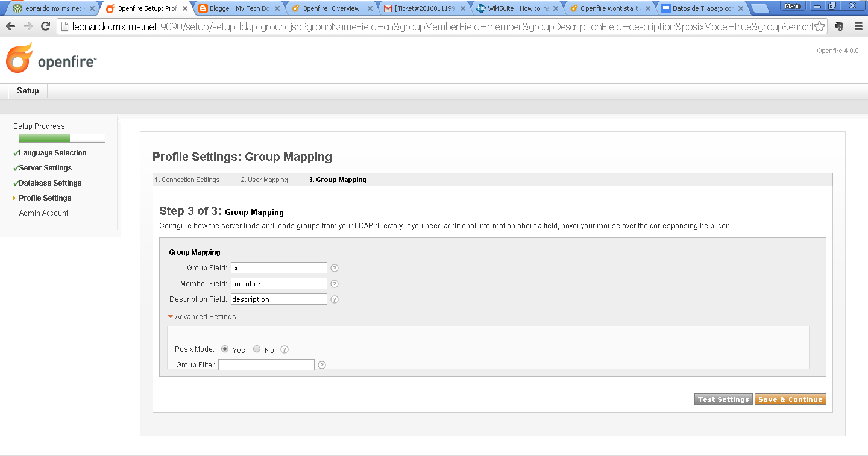Open Server Settings in the setup sidebar
This screenshot has height=456, width=868.
coord(45,168)
